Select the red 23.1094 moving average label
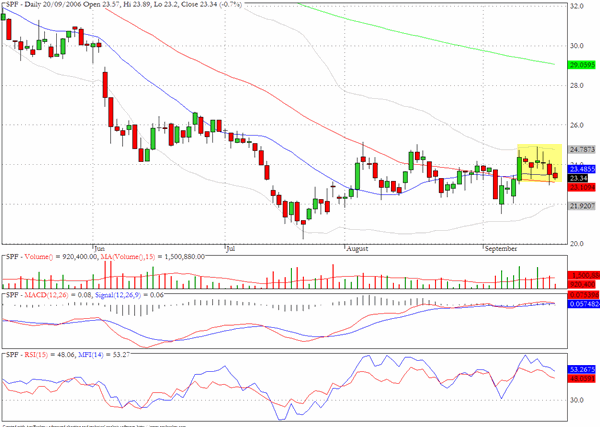This screenshot has width=600, height=427. [x=582, y=187]
